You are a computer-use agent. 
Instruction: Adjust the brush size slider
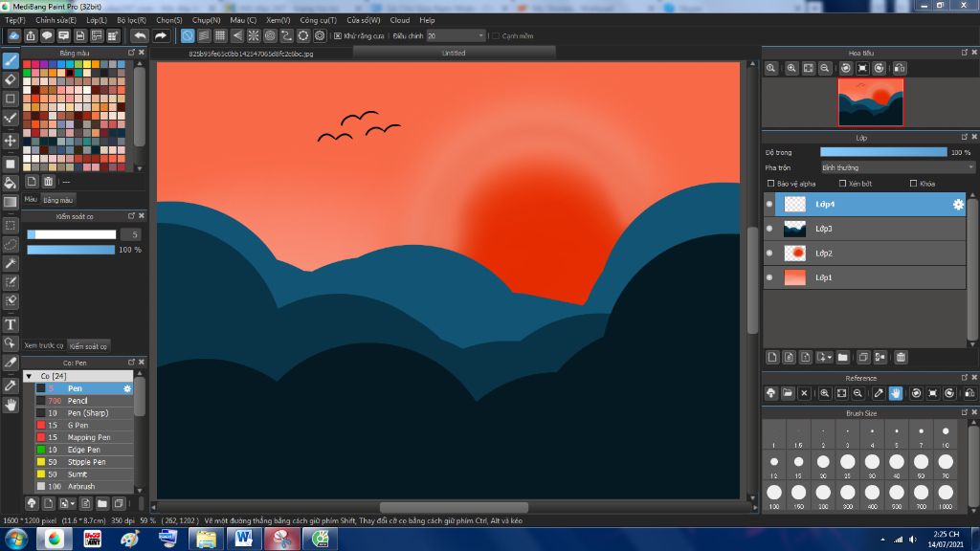[71, 234]
